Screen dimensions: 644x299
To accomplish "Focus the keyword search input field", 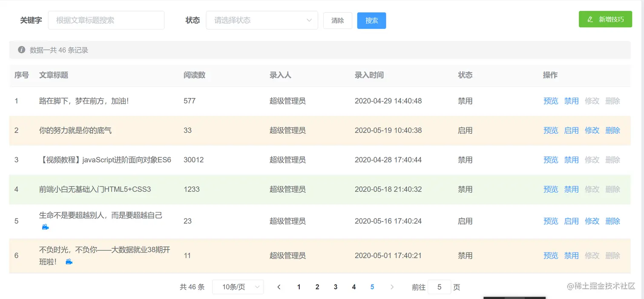I will (x=106, y=20).
